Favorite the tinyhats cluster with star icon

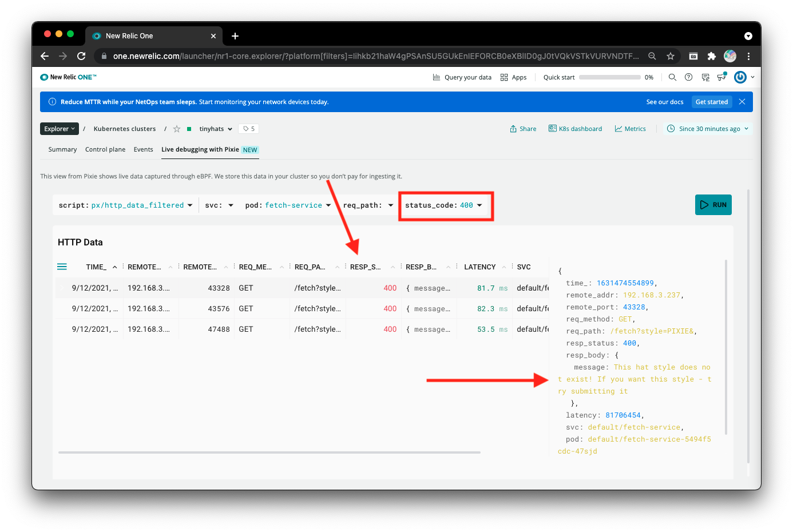177,129
